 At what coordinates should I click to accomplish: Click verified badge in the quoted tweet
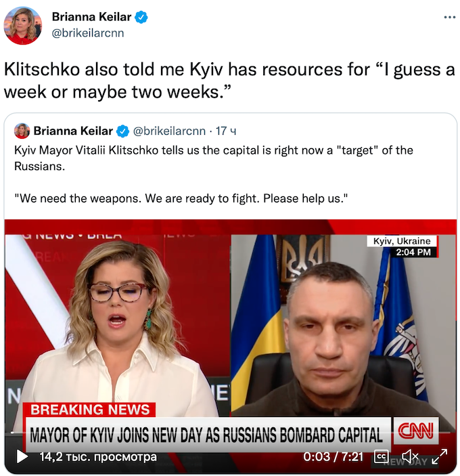pyautogui.click(x=123, y=131)
